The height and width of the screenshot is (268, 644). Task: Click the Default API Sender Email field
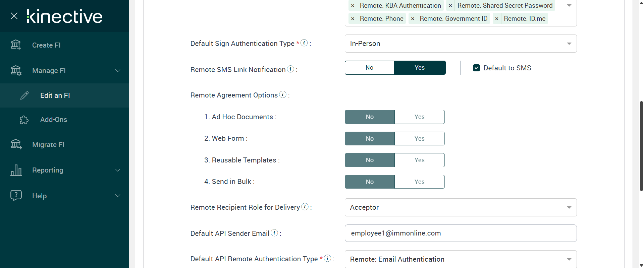point(461,233)
